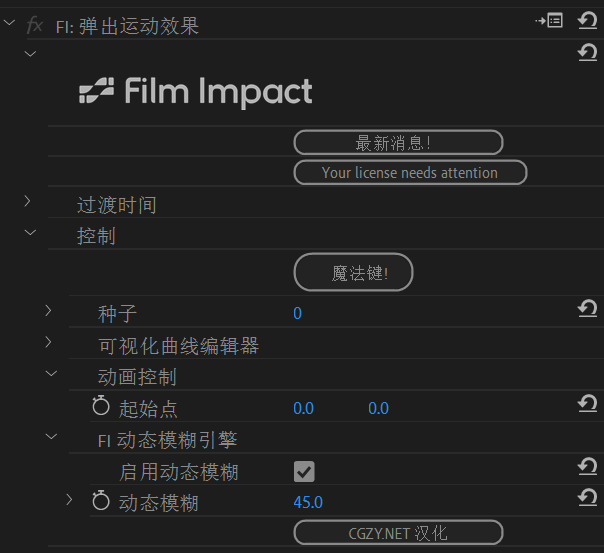Collapse the 控制 section
The width and height of the screenshot is (604, 553).
pyautogui.click(x=29, y=233)
